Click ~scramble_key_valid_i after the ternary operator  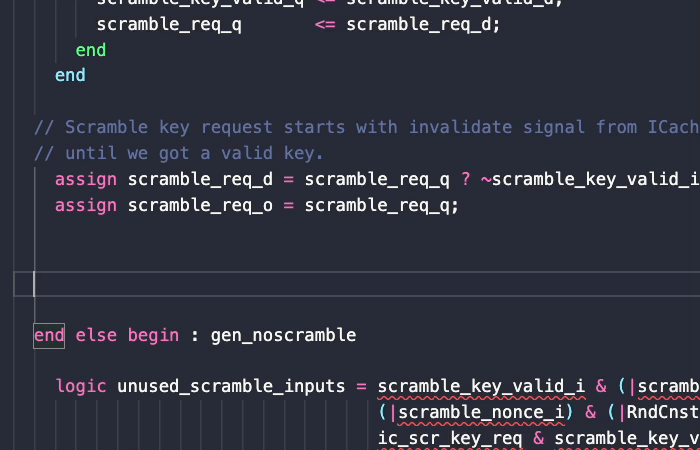tap(590, 179)
